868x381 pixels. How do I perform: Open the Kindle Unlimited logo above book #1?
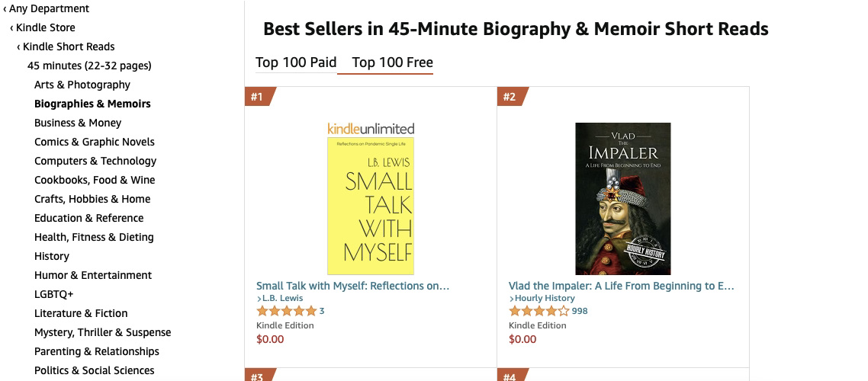point(371,129)
